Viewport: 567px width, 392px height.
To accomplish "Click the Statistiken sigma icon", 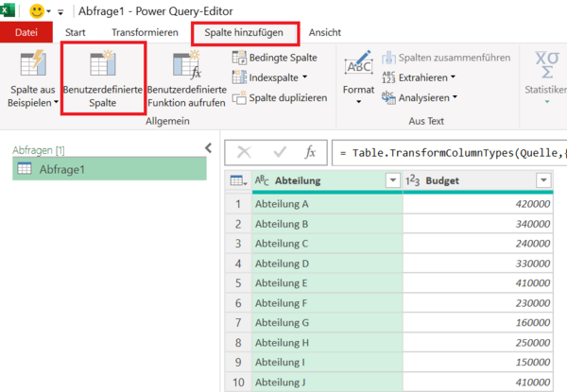I will 546,64.
